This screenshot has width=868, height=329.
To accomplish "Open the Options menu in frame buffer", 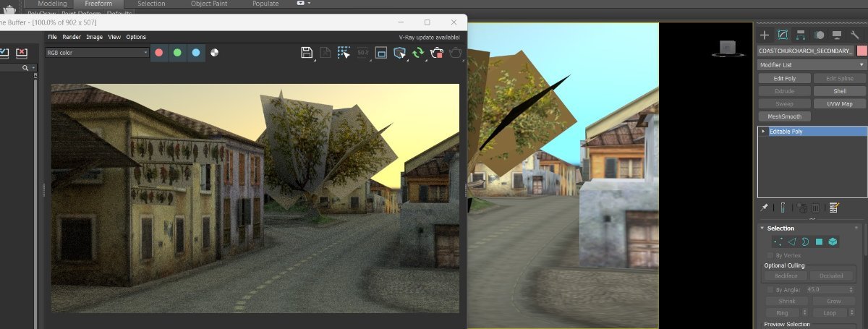I will click(136, 37).
